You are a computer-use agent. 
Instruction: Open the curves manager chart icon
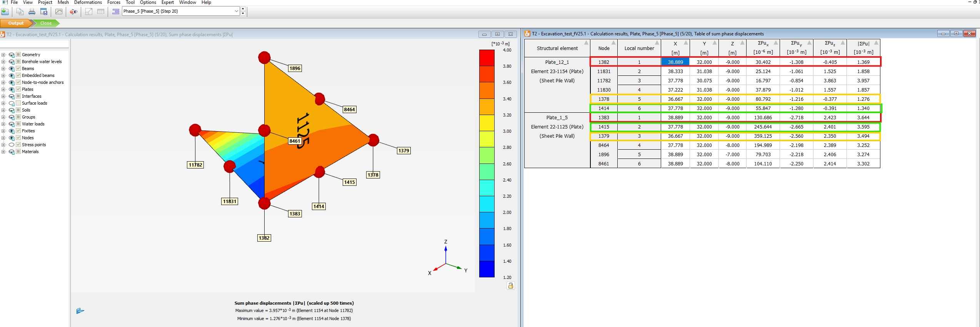point(59,12)
